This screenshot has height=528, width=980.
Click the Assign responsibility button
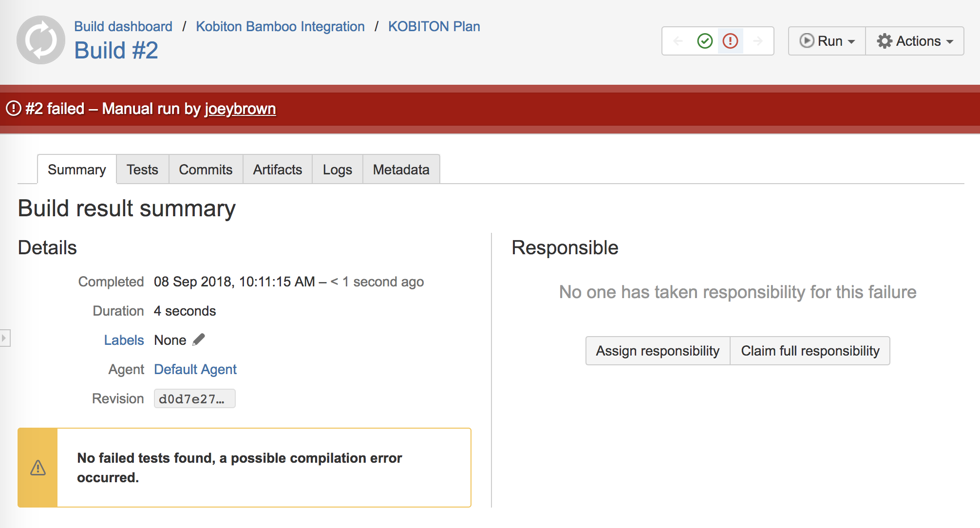click(658, 351)
